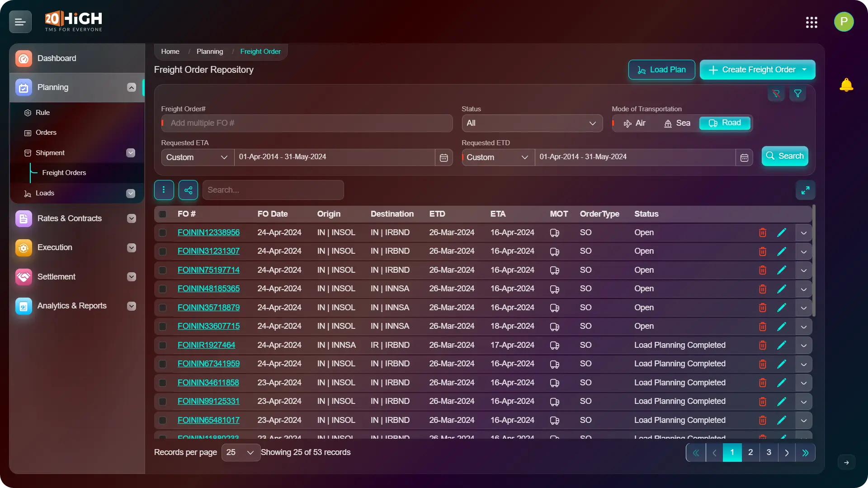Edit freight order FOININ65481017
The image size is (868, 488).
click(x=782, y=420)
